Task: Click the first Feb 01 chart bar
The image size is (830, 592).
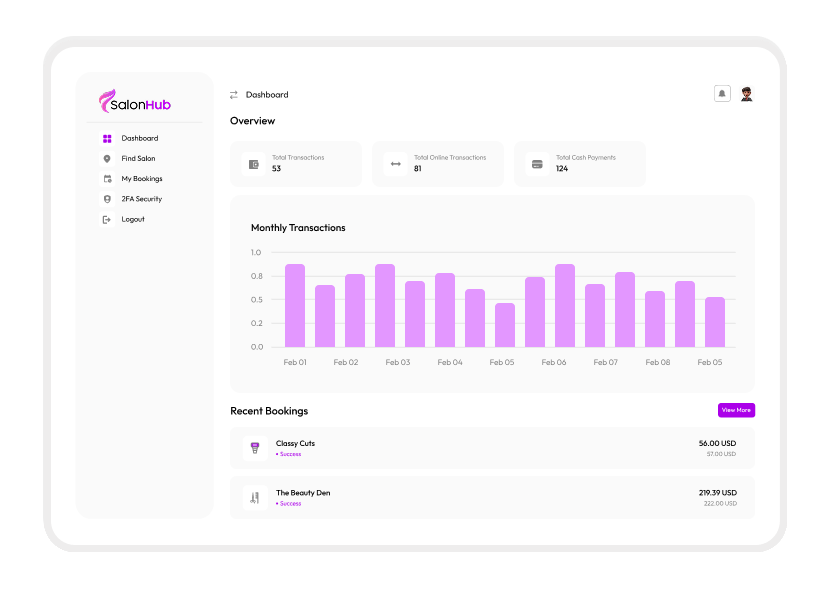Action: tap(295, 305)
